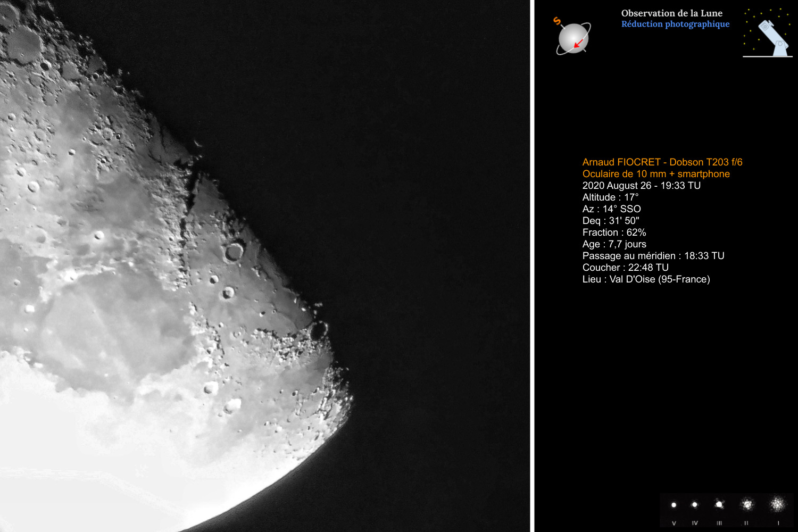Click Lieu : Val D'Oise location text

pyautogui.click(x=646, y=279)
